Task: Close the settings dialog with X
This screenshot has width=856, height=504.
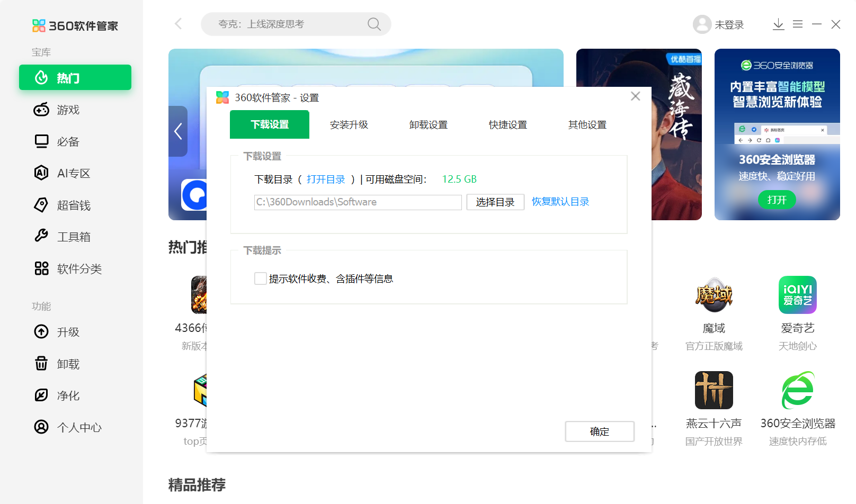Action: click(636, 96)
